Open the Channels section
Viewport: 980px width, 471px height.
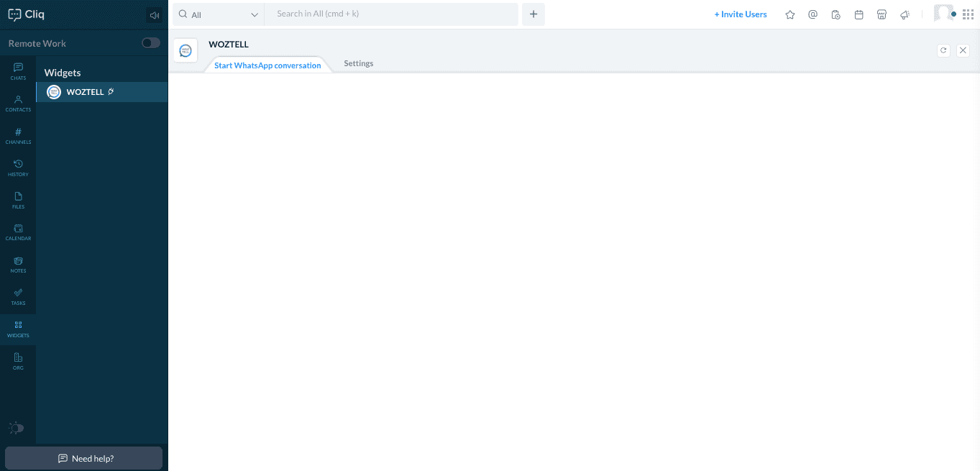(18, 136)
